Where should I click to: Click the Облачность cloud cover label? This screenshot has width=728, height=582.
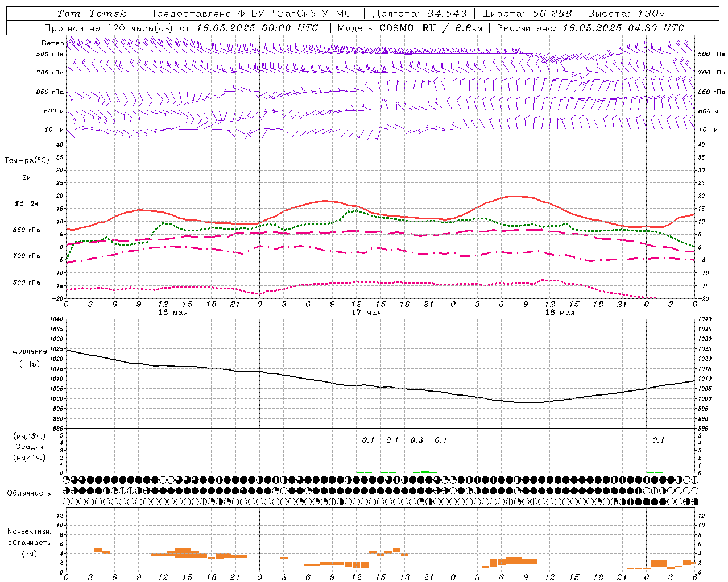pyautogui.click(x=29, y=493)
